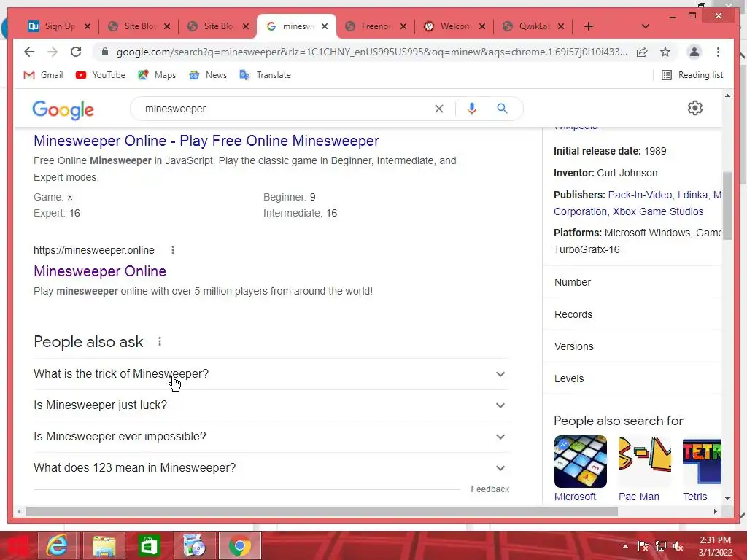Open the Maps bookmark
The image size is (747, 560).
[157, 75]
